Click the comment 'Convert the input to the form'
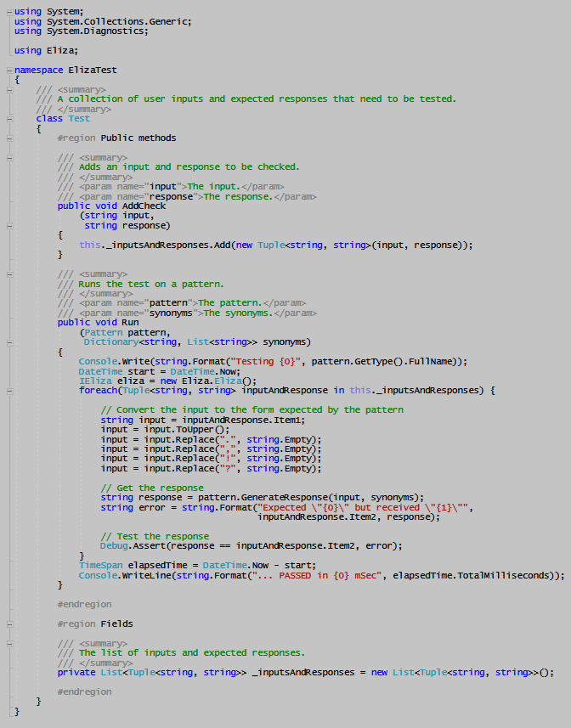This screenshot has height=728, width=571. 252,409
